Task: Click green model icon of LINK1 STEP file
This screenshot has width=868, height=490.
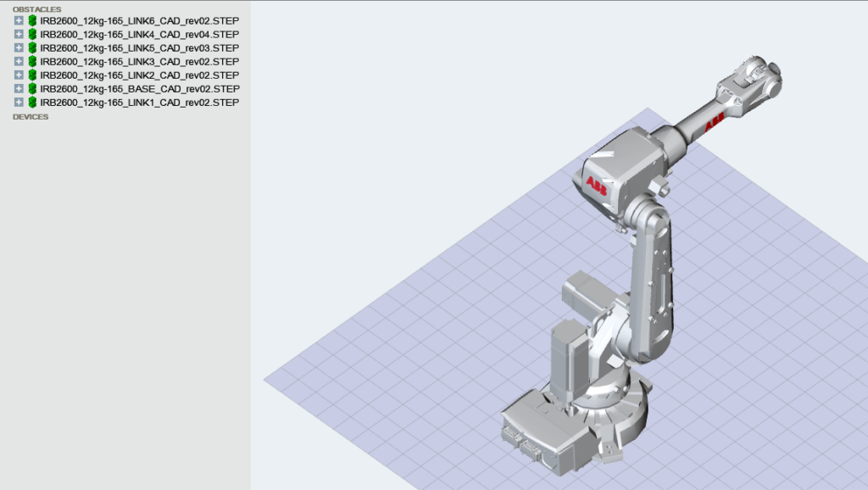Action: (33, 103)
